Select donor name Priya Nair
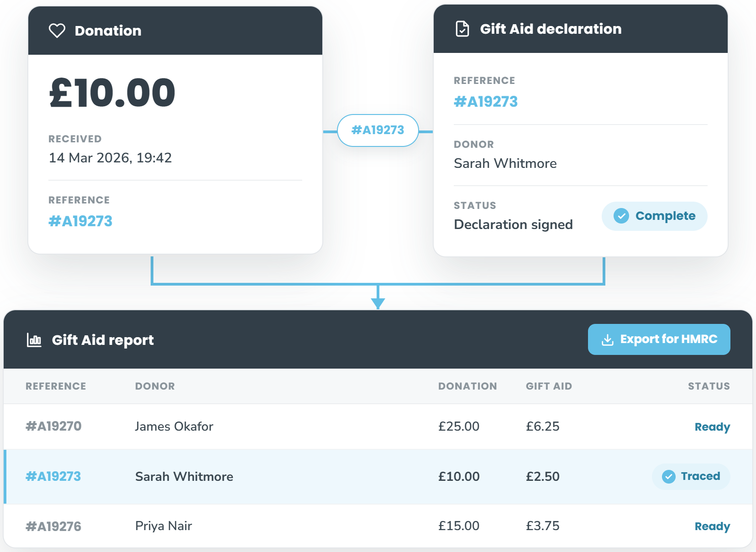Image resolution: width=756 pixels, height=552 pixels. coord(163,526)
